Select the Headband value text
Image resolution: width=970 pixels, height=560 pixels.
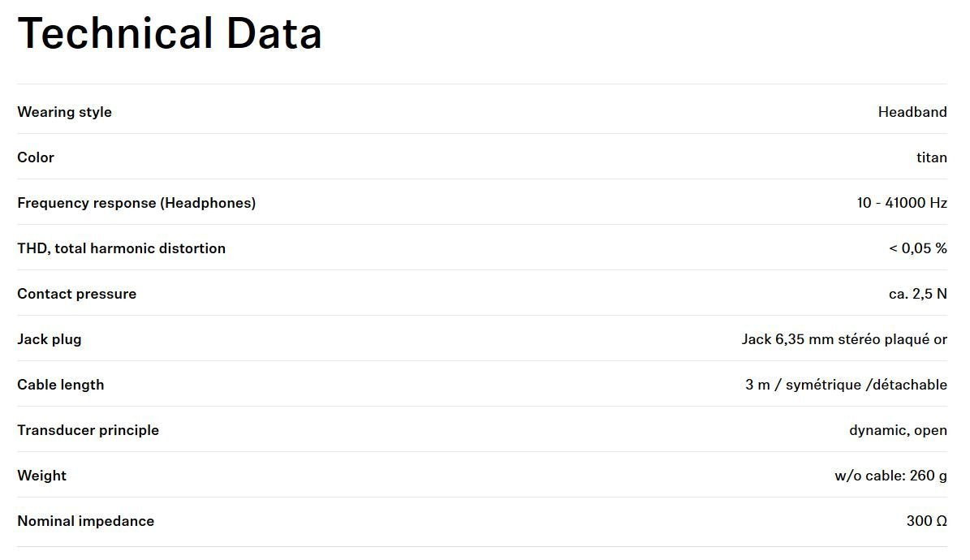(912, 112)
